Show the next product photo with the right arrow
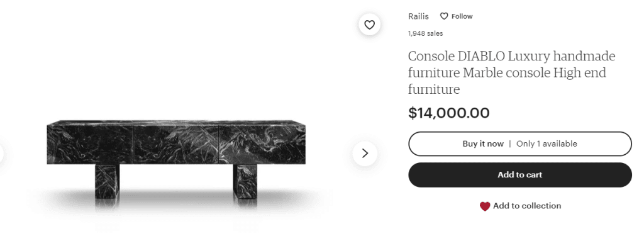Screen dimensions: 644x236 [x=365, y=154]
